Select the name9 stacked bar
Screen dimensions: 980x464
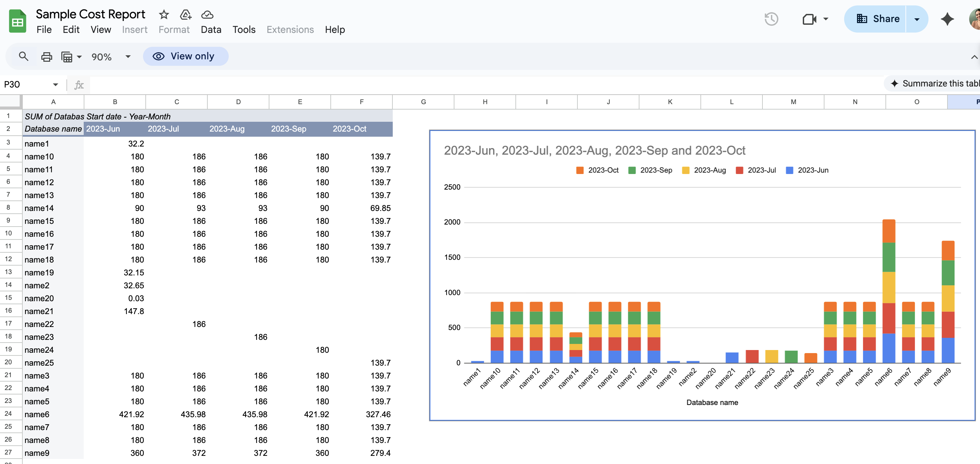948,302
